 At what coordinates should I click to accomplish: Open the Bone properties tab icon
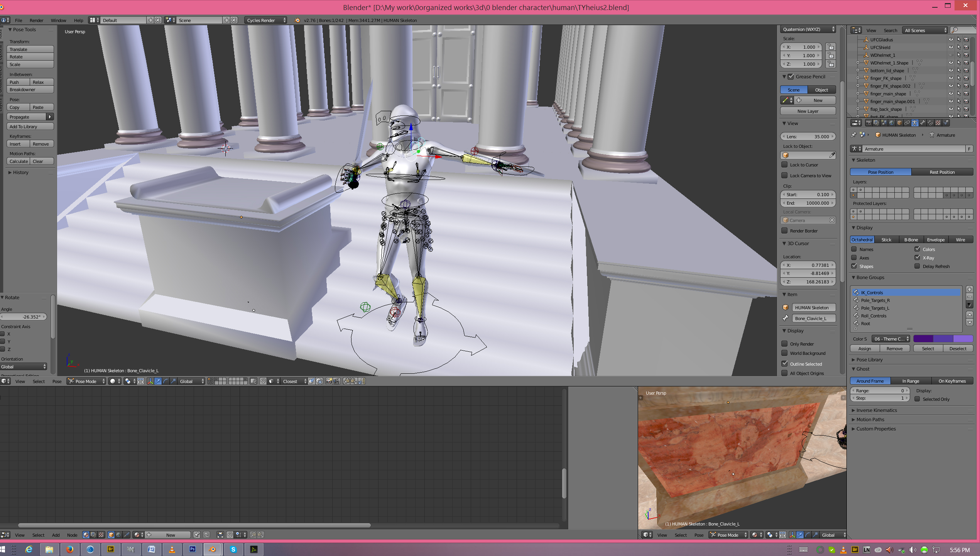pos(923,123)
